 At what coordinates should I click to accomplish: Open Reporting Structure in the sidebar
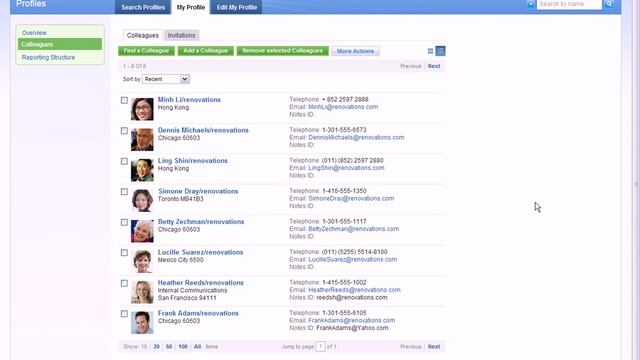pos(48,58)
